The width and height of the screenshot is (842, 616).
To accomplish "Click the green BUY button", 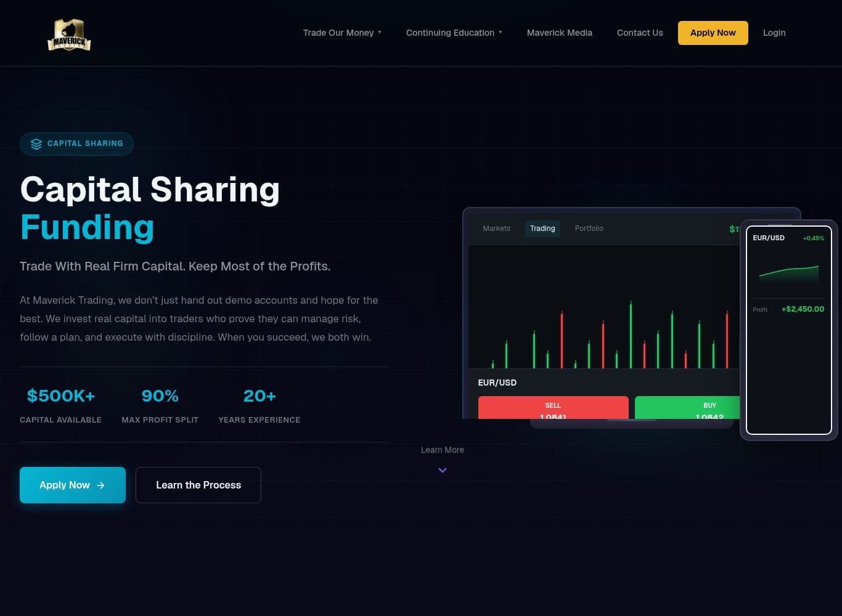I will [x=687, y=408].
